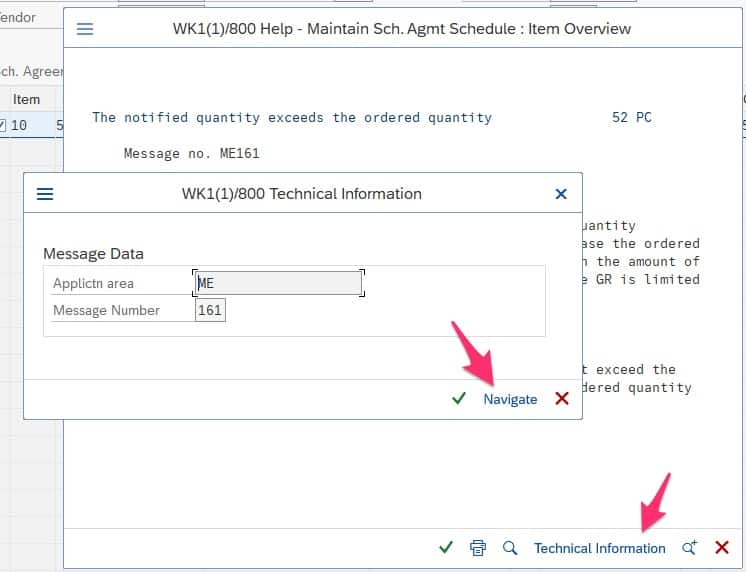Click the Technical Information dialog title text
The width and height of the screenshot is (746, 572).
pyautogui.click(x=301, y=194)
